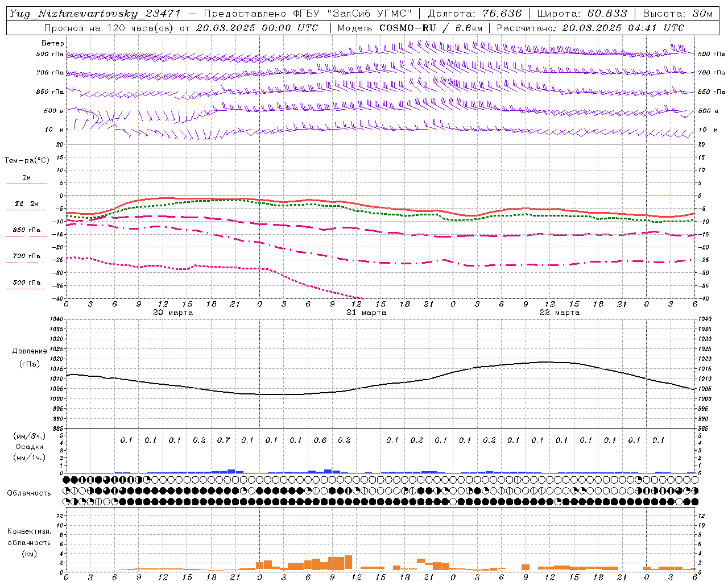Click the (гПа) pressure unit label
This screenshot has width=728, height=582.
tap(30, 364)
